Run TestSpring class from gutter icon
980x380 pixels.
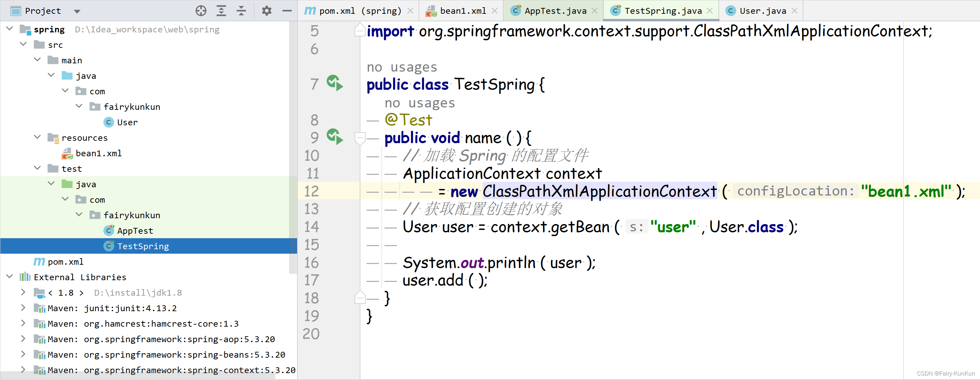coord(335,83)
